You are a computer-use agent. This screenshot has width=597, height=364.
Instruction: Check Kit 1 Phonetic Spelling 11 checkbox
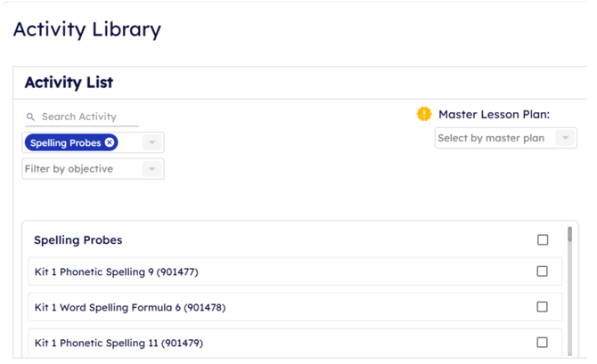pos(542,343)
